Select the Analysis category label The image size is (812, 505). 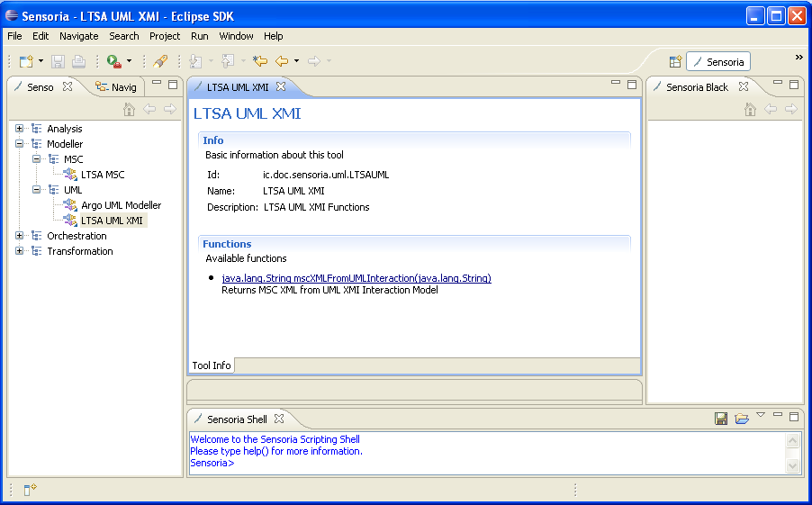coord(64,129)
